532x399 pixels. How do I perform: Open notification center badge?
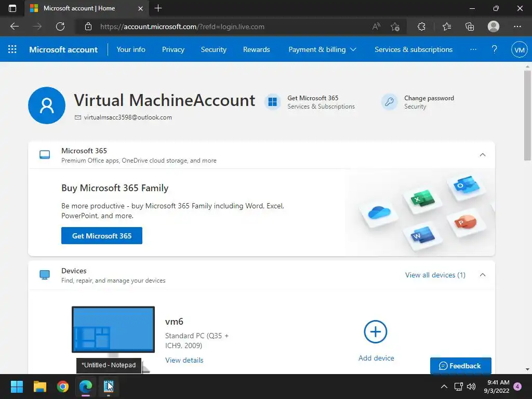517,387
